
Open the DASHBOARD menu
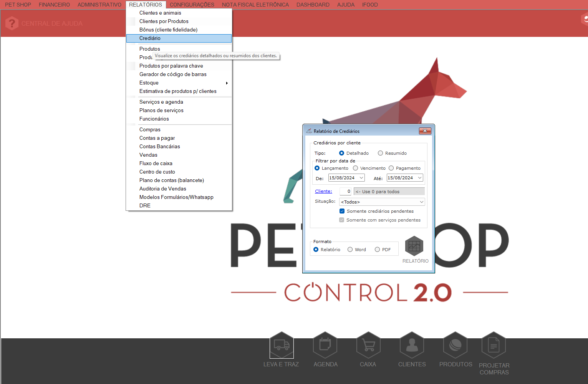tap(313, 5)
